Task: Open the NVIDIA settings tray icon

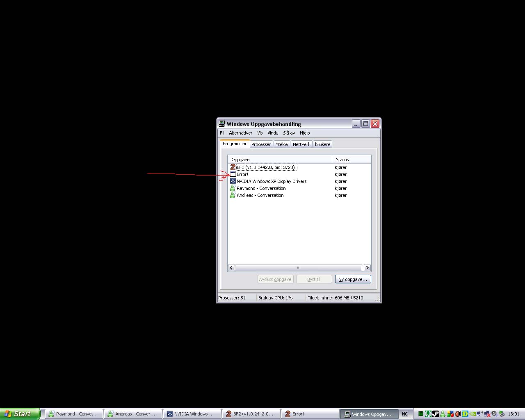Action: coord(472,414)
